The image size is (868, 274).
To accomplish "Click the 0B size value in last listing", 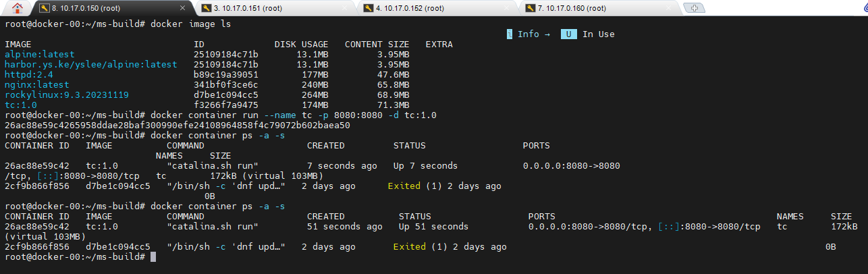I will pos(831,246).
